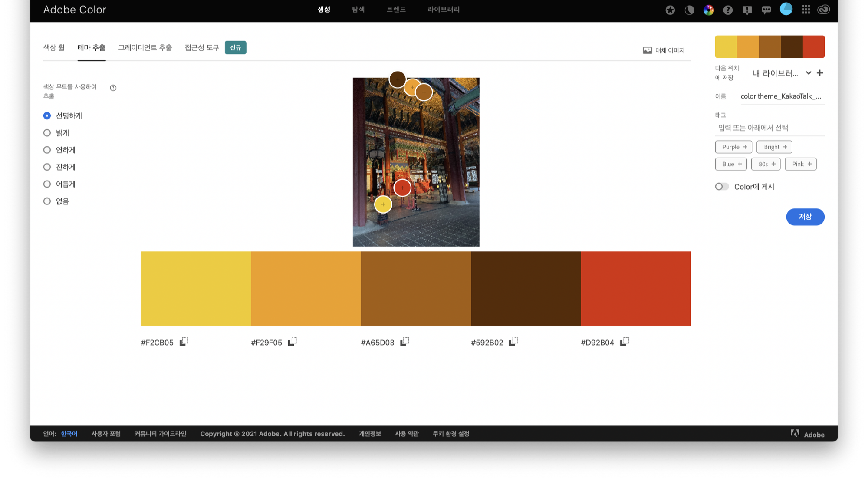Edit the theme name field
This screenshot has height=481, width=868.
[782, 96]
